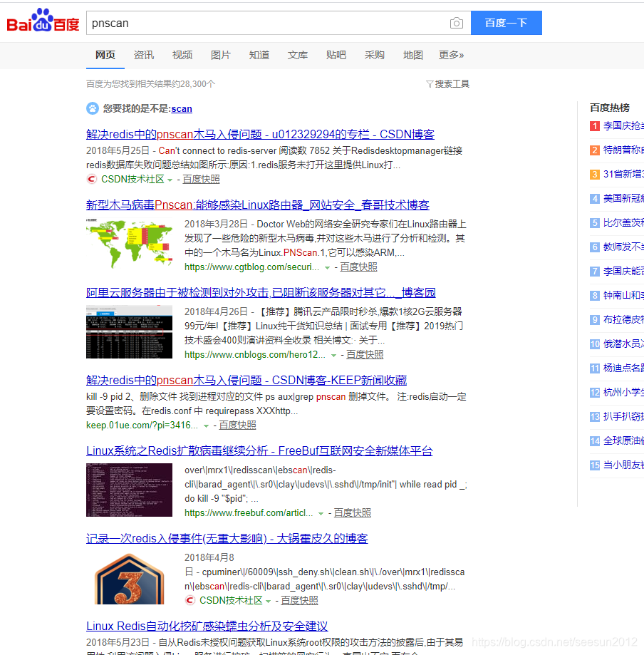Open the 图片 tab
The height and width of the screenshot is (655, 644).
pyautogui.click(x=221, y=55)
